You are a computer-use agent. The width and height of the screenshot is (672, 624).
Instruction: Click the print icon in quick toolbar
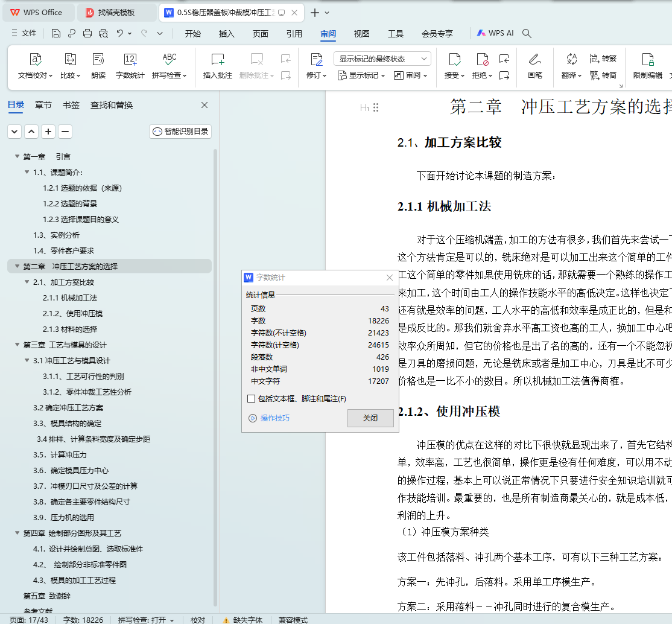(x=87, y=33)
